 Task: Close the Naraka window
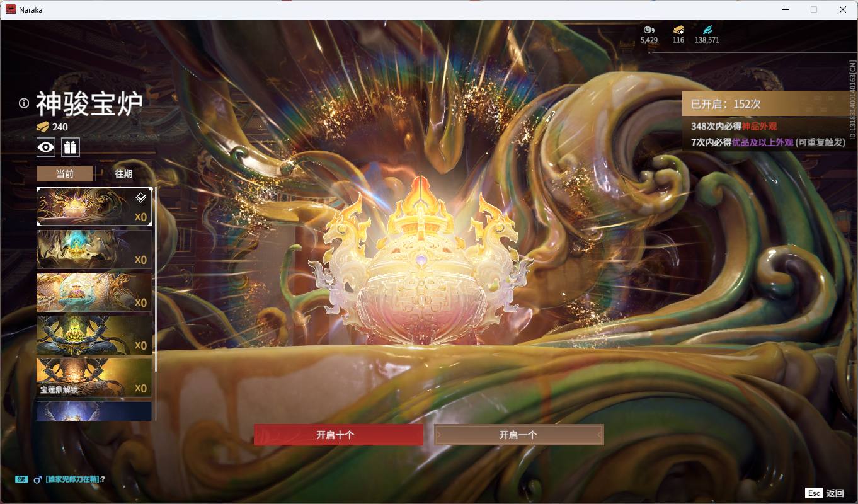click(843, 9)
